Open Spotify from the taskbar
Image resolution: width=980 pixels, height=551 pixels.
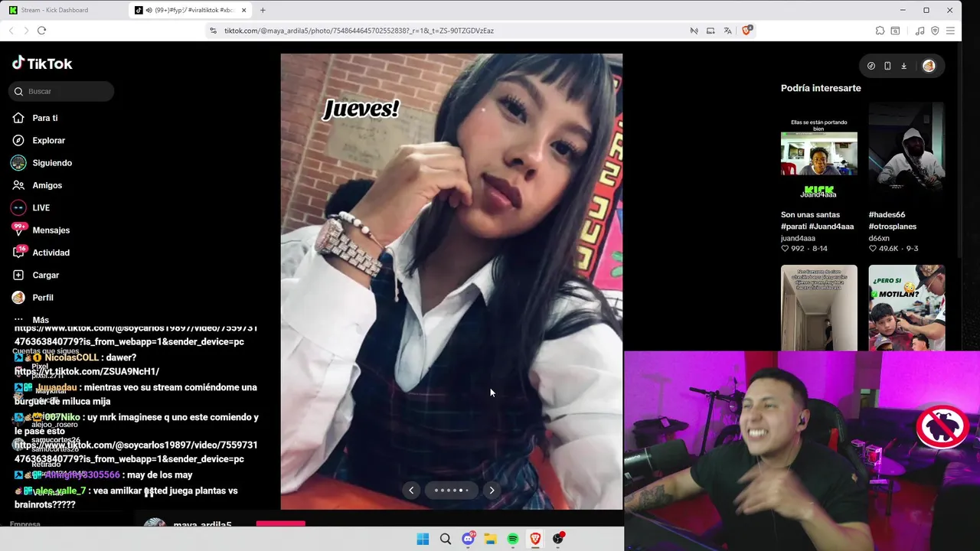tap(513, 539)
